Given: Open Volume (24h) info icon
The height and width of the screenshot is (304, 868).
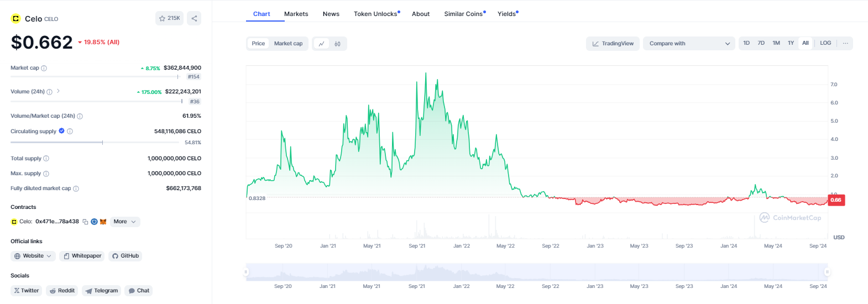Looking at the screenshot, I should (50, 92).
